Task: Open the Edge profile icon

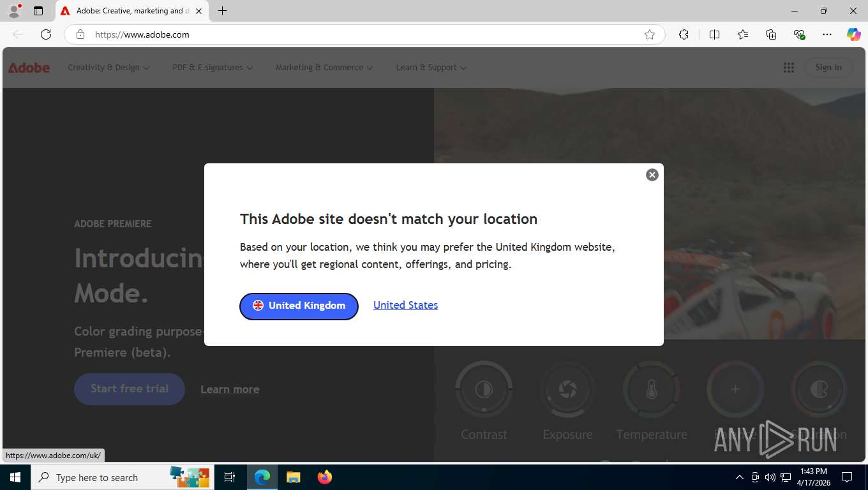Action: coord(14,11)
